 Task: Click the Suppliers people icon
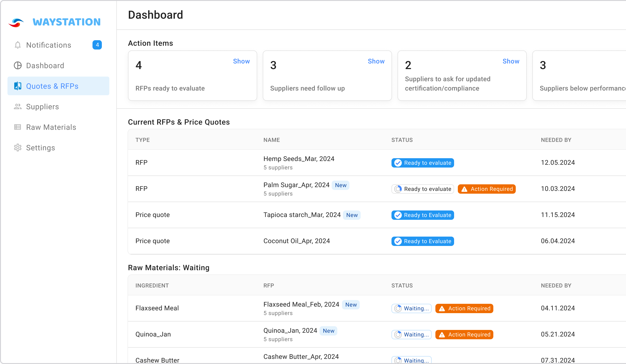point(18,106)
